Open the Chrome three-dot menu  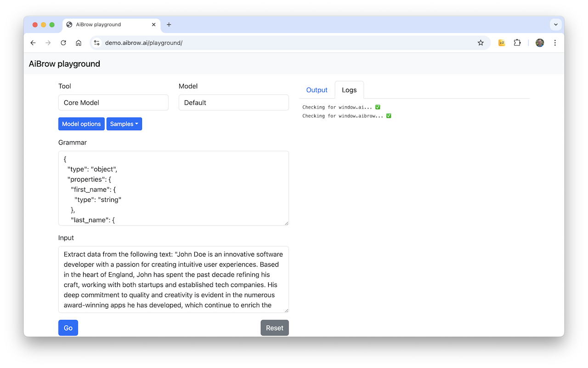pyautogui.click(x=555, y=43)
